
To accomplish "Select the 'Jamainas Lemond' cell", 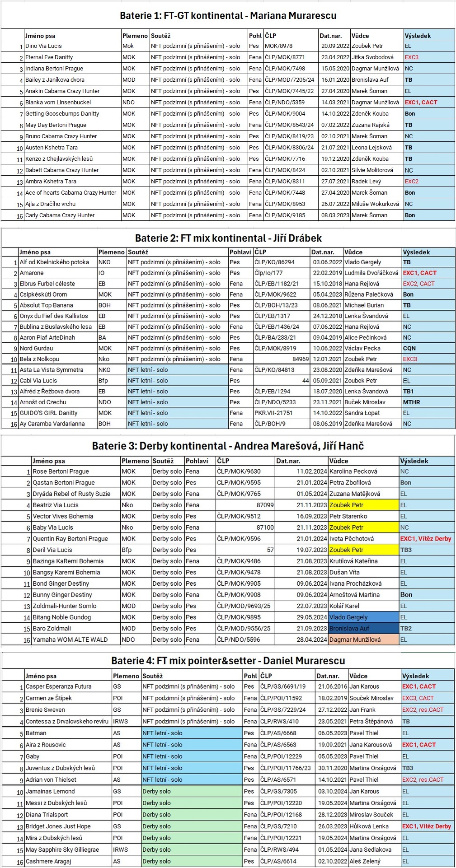I will point(68,792).
